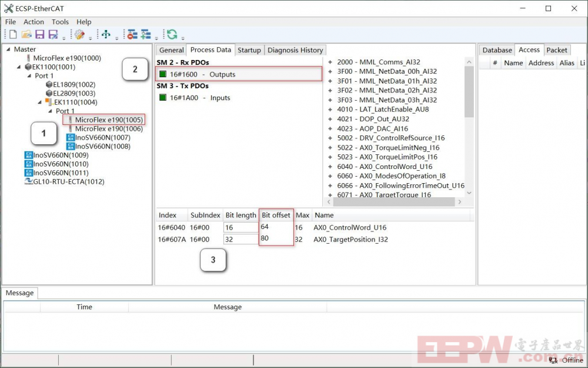Select the MicroFlex e190(1005) tree item
The image size is (588, 368).
click(109, 120)
